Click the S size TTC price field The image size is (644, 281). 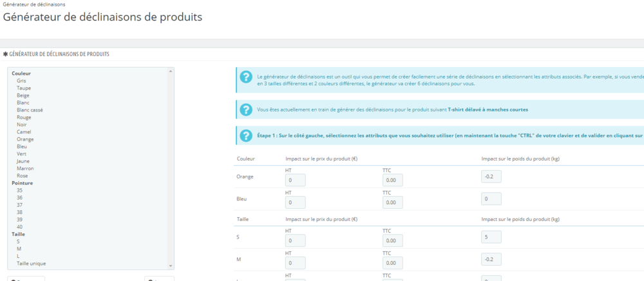pos(393,240)
